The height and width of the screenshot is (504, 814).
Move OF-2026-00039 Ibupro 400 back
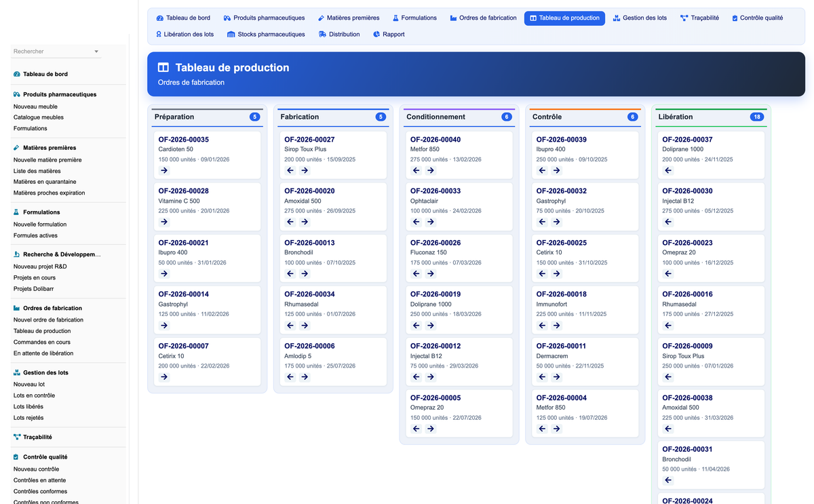(x=542, y=170)
